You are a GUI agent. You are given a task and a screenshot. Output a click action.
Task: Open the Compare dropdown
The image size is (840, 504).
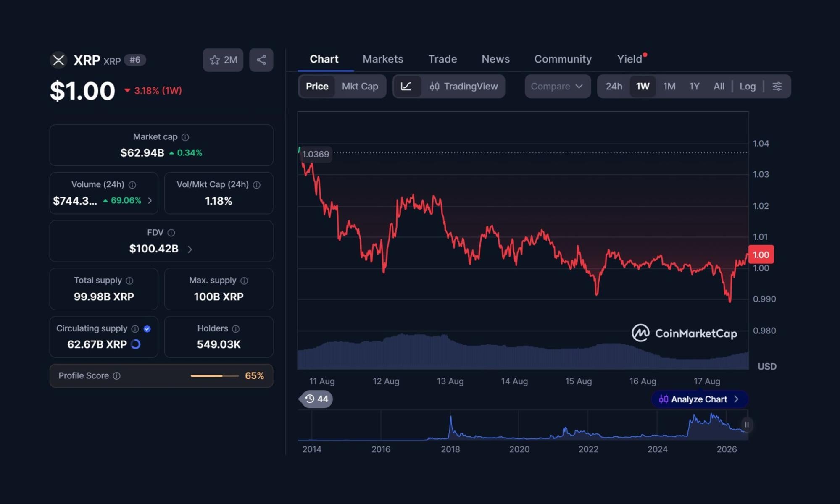[x=558, y=87]
